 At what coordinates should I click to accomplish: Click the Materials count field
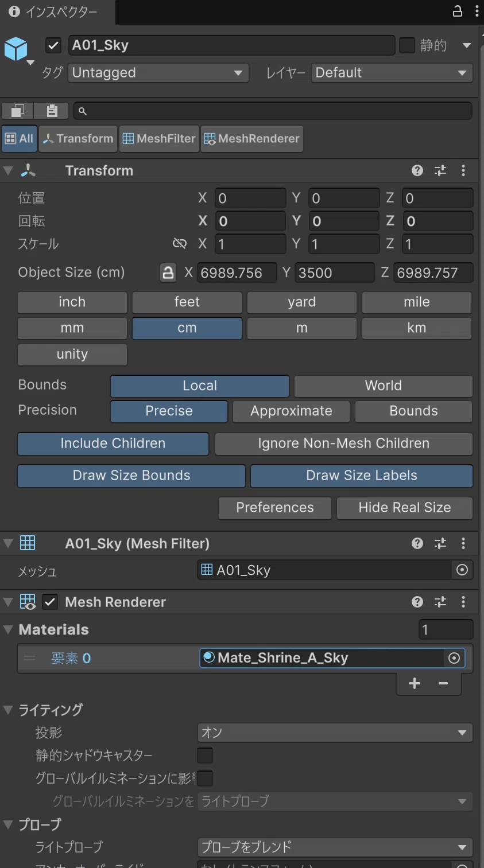446,629
